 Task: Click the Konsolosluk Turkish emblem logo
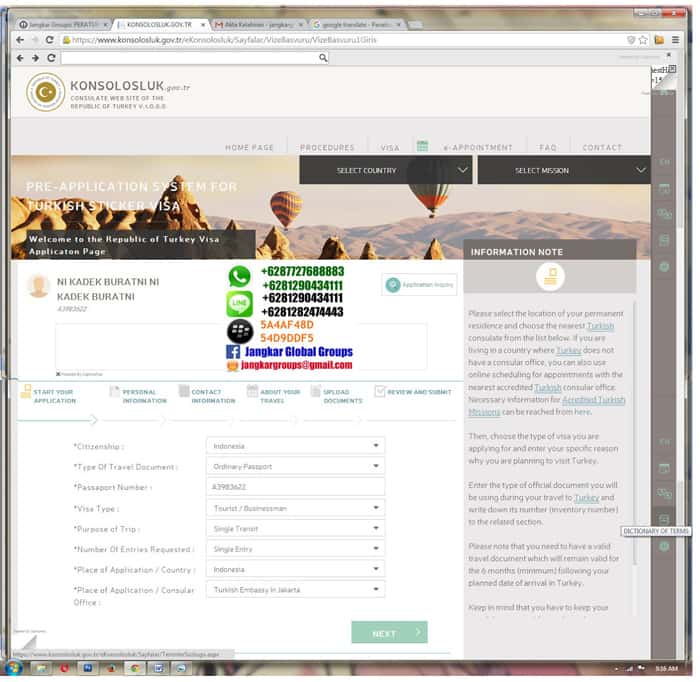pos(45,91)
